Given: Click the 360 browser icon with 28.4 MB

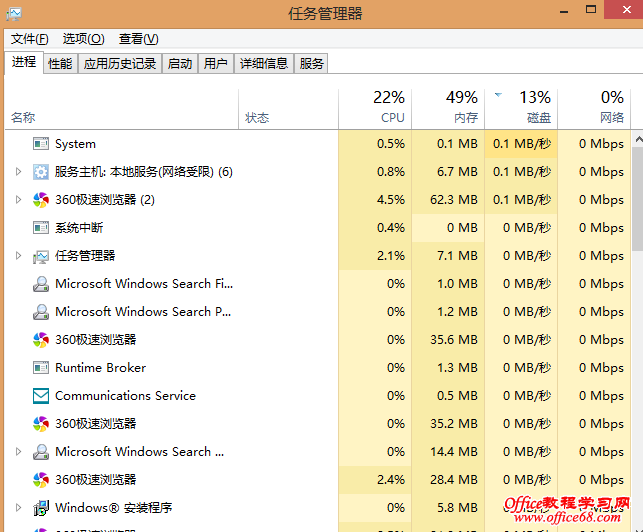Looking at the screenshot, I should (x=41, y=479).
